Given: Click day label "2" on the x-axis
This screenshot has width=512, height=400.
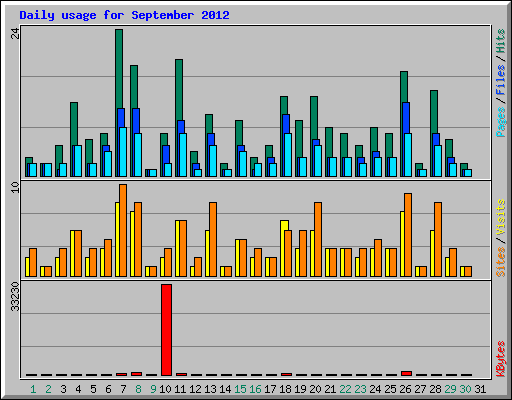Looking at the screenshot, I should click(48, 389).
